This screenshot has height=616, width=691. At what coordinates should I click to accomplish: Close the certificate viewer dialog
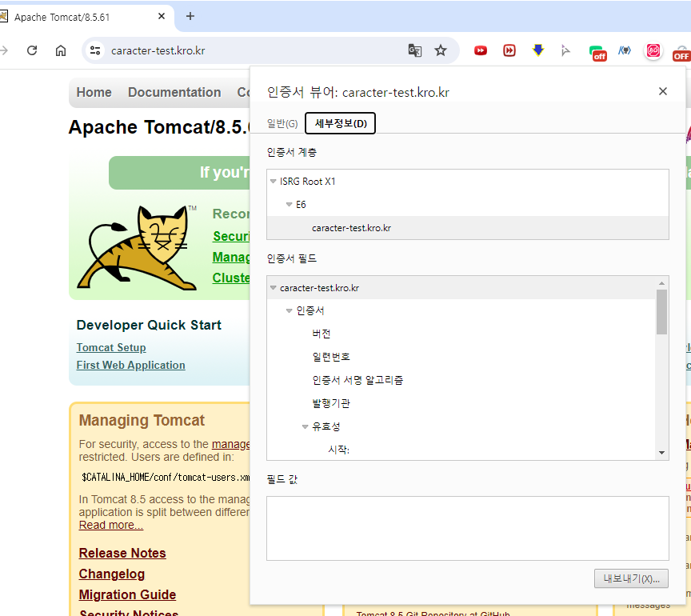click(x=663, y=91)
